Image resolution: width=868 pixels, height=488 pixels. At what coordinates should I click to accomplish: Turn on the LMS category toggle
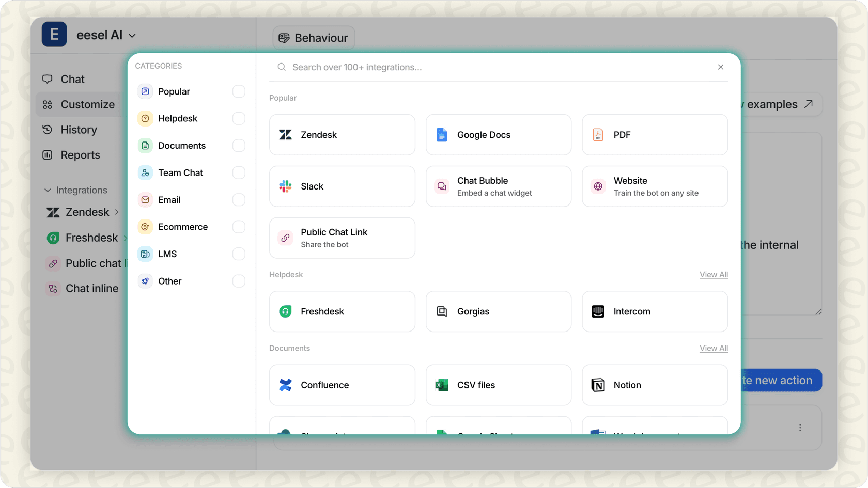pos(239,254)
